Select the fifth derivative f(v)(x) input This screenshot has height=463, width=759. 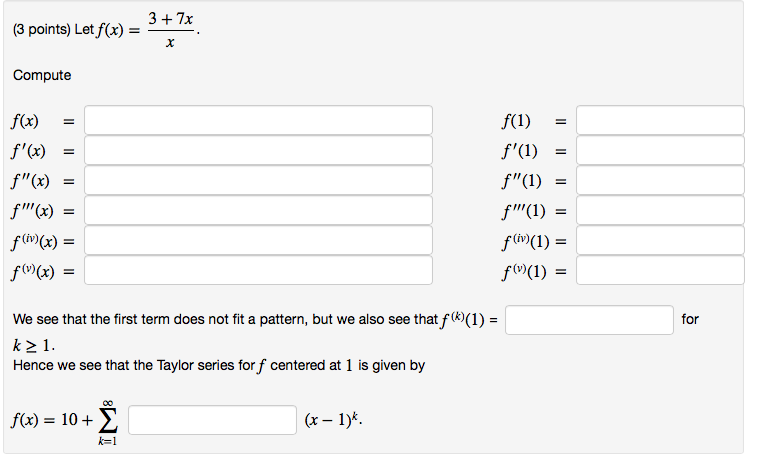(x=258, y=271)
